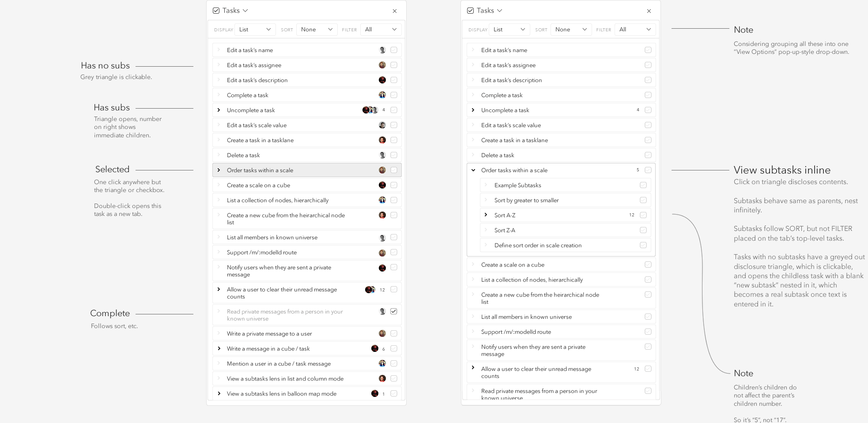
Task: Mark 'Edit a task's name' complete in left panel
Action: coord(394,50)
